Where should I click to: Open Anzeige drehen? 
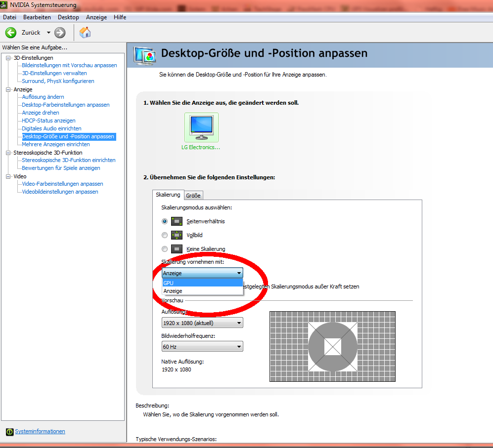[40, 113]
